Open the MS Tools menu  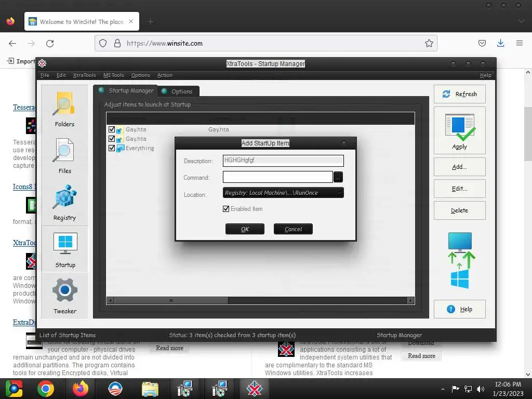click(114, 75)
